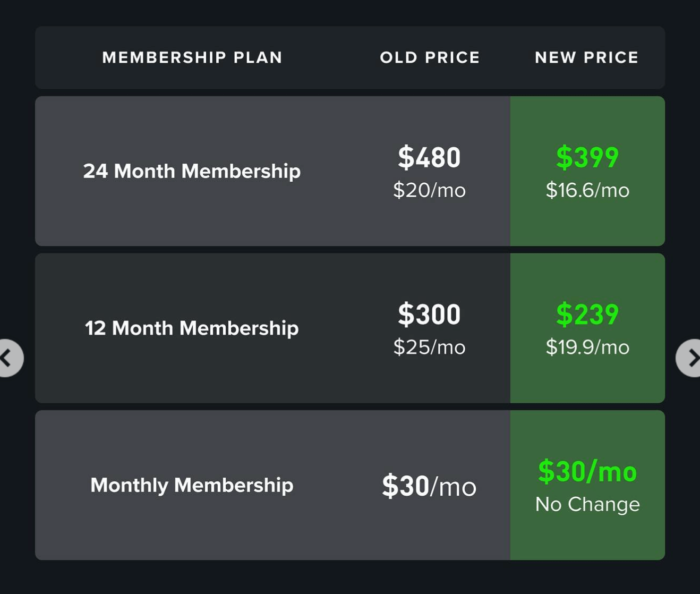Viewport: 700px width, 594px height.
Task: Select the $399 new price value
Action: pos(586,156)
